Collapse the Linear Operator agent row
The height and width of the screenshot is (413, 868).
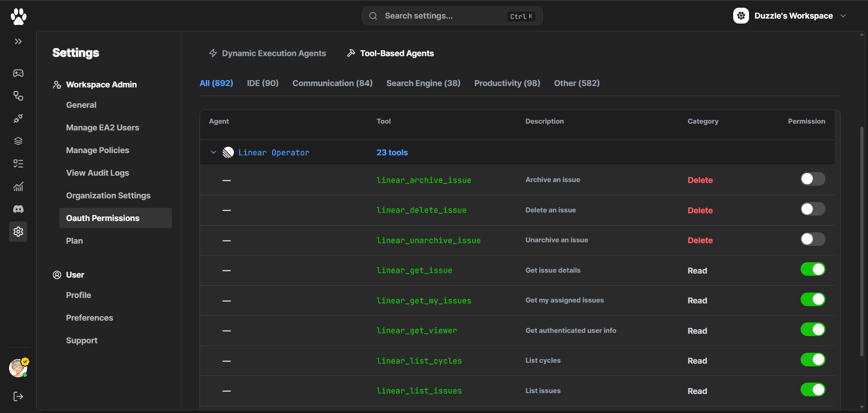(213, 153)
